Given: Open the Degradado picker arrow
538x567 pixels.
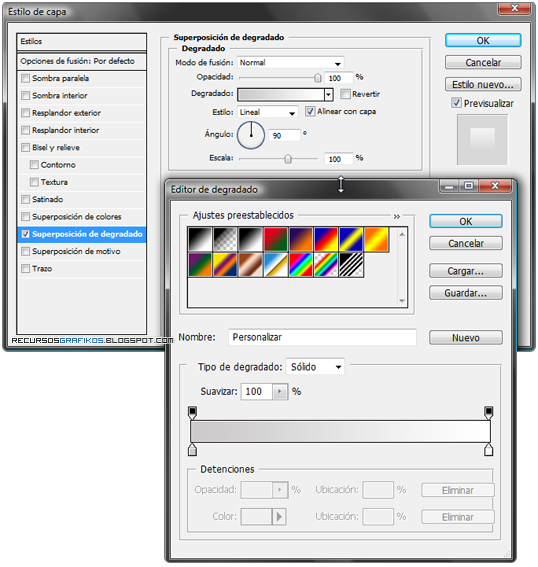Looking at the screenshot, I should (328, 95).
